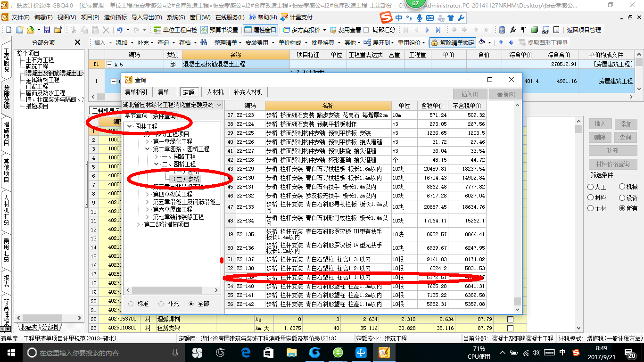Screen dimensions: 644x362
Task: Toggle the 局部汇总 checkbox
Action: point(366,30)
